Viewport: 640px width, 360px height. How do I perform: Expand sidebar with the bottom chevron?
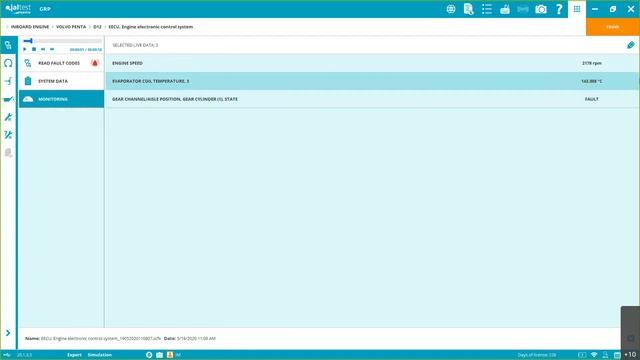point(8,333)
